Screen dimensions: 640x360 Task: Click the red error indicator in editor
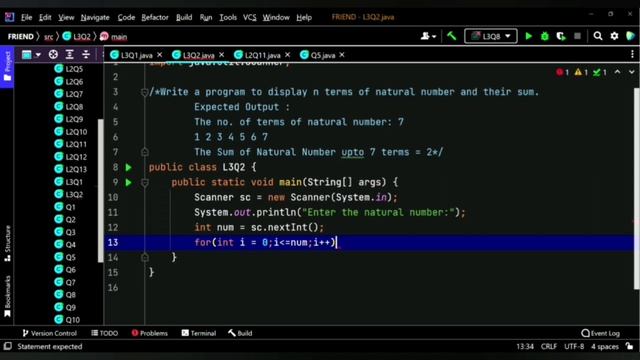(x=562, y=72)
